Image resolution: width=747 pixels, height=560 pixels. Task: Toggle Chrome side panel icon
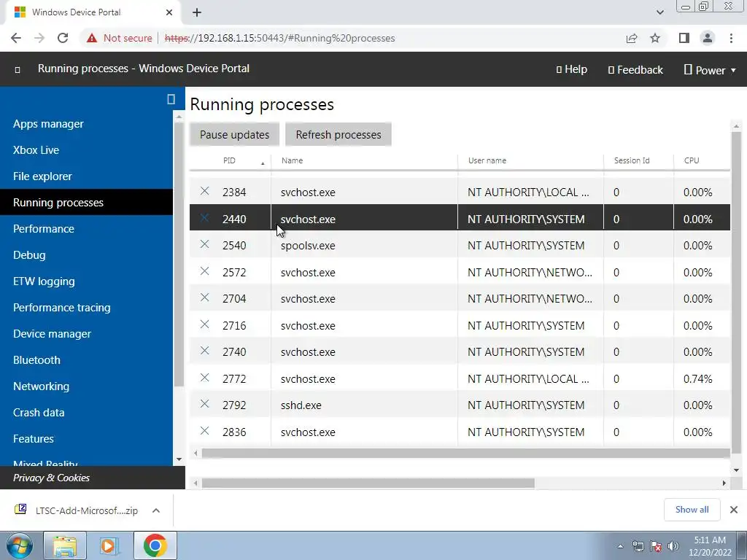pos(684,38)
